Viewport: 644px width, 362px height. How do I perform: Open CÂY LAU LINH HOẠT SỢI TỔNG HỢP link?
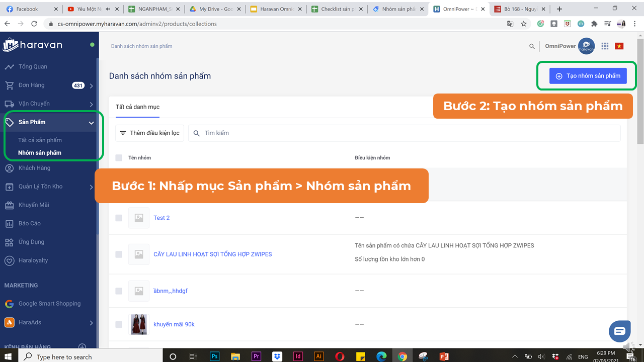point(212,254)
